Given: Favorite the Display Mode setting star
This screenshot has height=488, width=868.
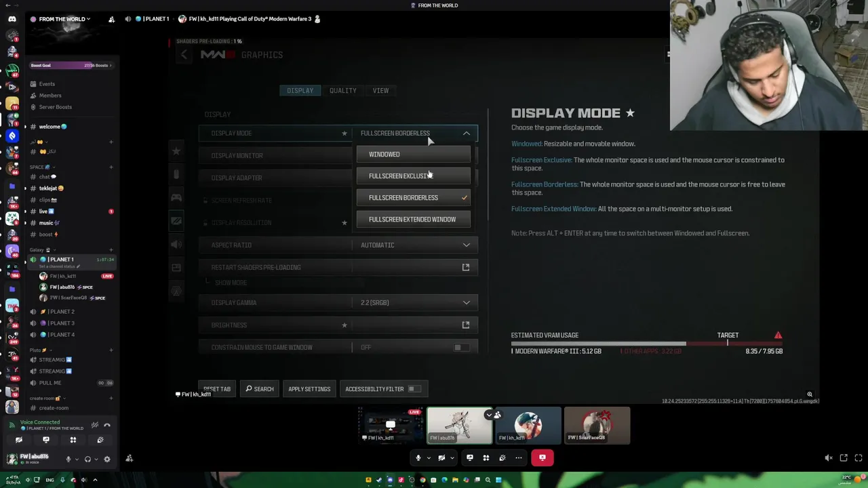Looking at the screenshot, I should (x=344, y=134).
